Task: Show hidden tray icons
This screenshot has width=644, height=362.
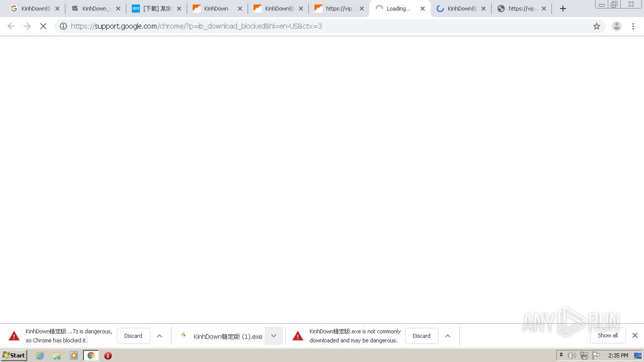Action: (x=561, y=355)
